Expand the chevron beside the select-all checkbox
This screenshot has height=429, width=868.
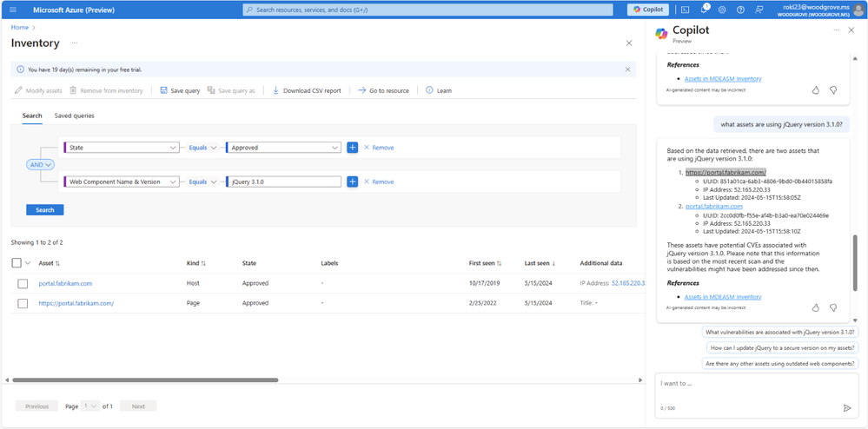28,263
